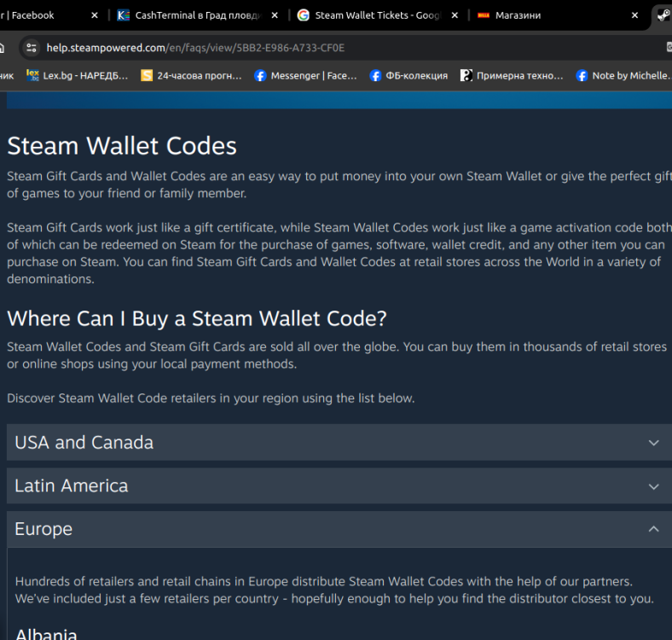This screenshot has width=672, height=640.
Task: Open the Lex.bg НАРЕДБ bookmark
Action: pos(78,75)
